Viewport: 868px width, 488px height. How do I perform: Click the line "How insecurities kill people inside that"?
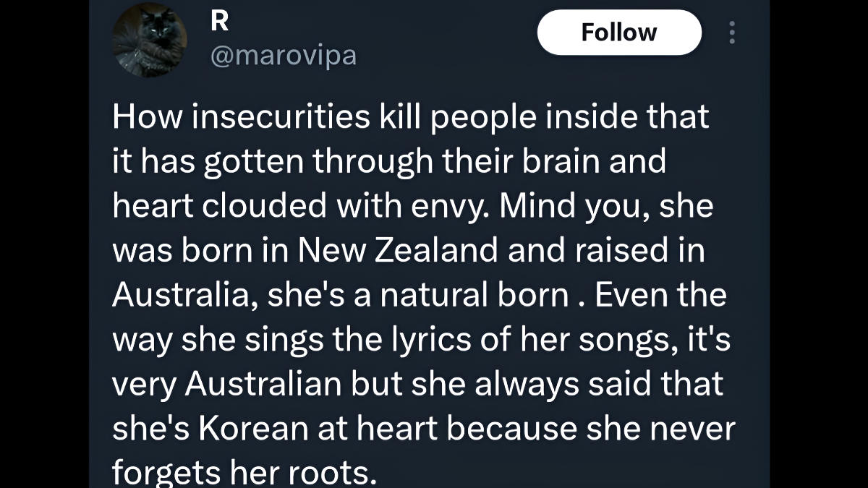click(411, 117)
